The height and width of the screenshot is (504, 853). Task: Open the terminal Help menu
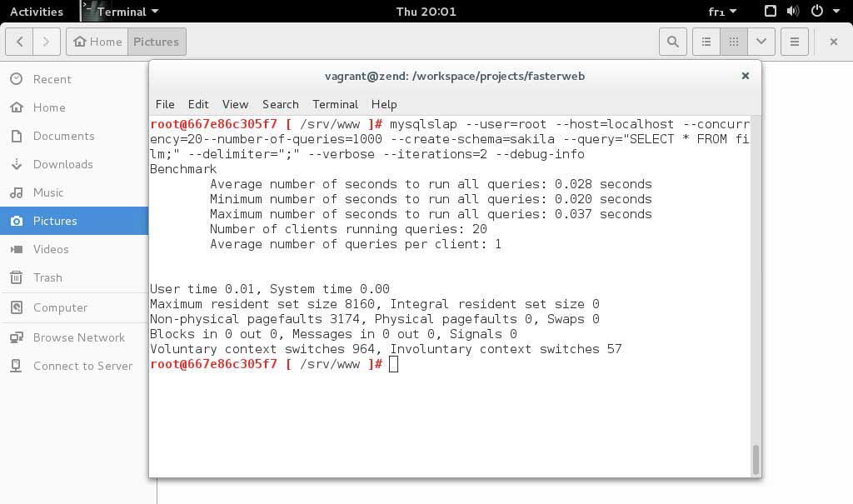384,104
